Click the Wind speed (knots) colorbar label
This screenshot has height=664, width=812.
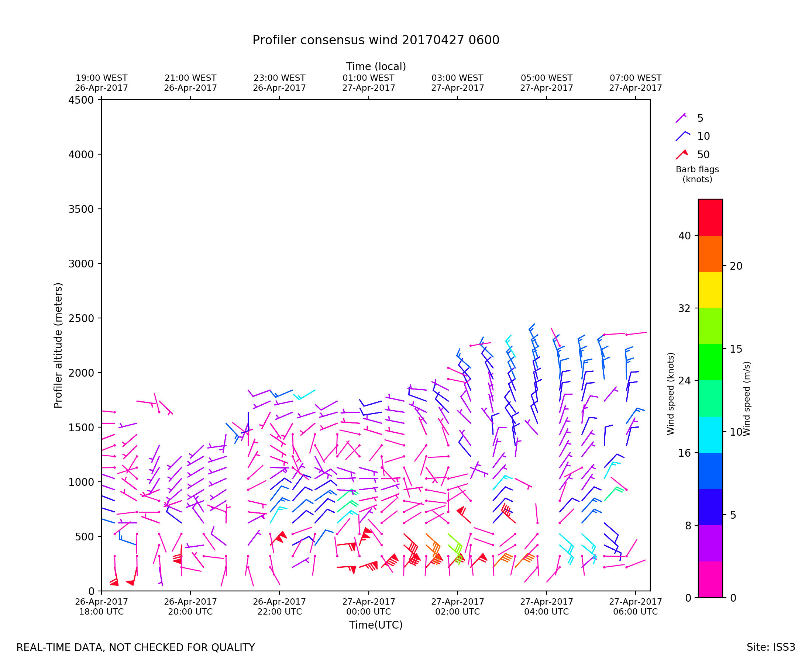point(670,394)
